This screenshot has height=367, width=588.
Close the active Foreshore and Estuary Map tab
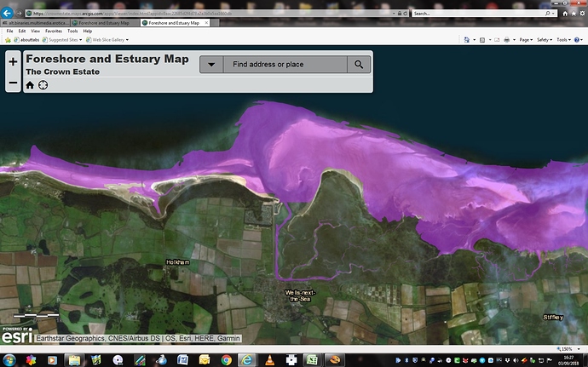coord(206,23)
